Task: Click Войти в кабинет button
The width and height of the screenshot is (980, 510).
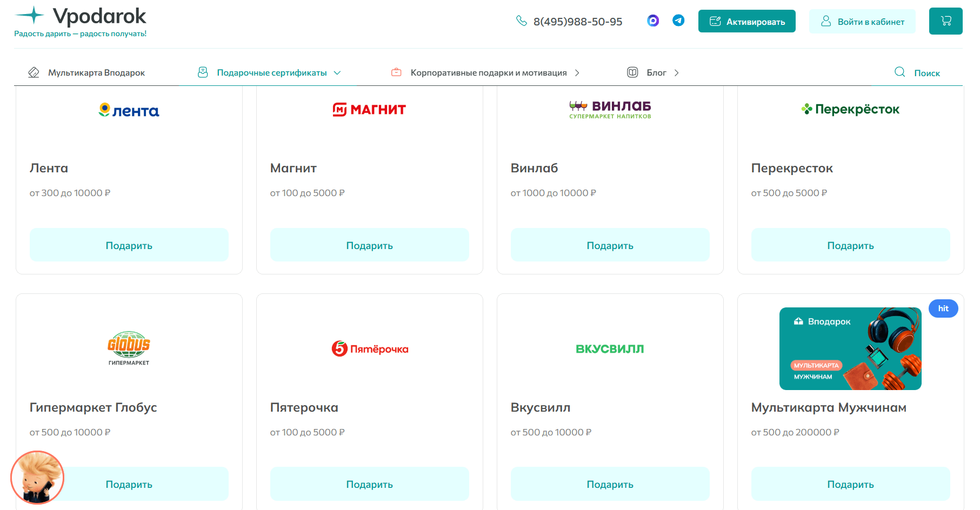Action: click(x=862, y=22)
